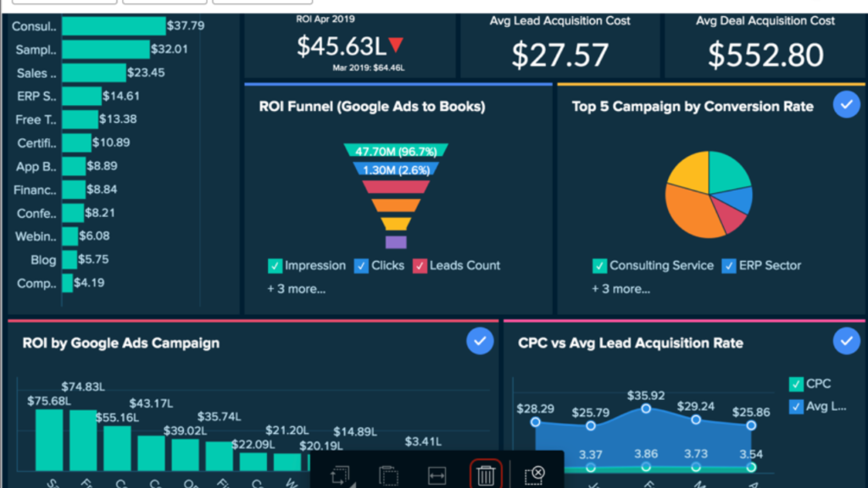Viewport: 868px width, 488px height.
Task: Click the $25.86 data point on CPC chart
Action: (x=751, y=425)
